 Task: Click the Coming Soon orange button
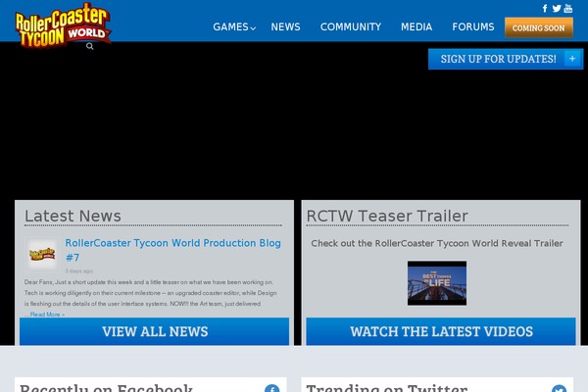(538, 27)
